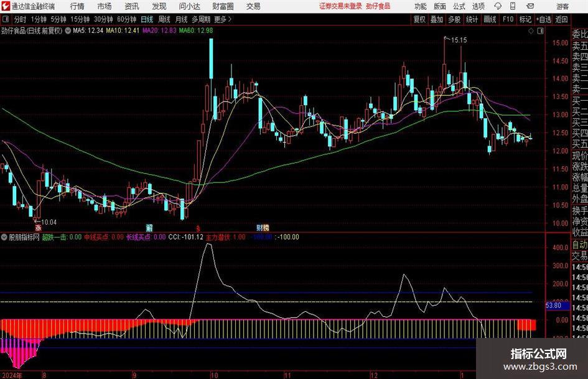Switch to the 分时 chart tab
This screenshot has width=588, height=379.
pyautogui.click(x=21, y=19)
